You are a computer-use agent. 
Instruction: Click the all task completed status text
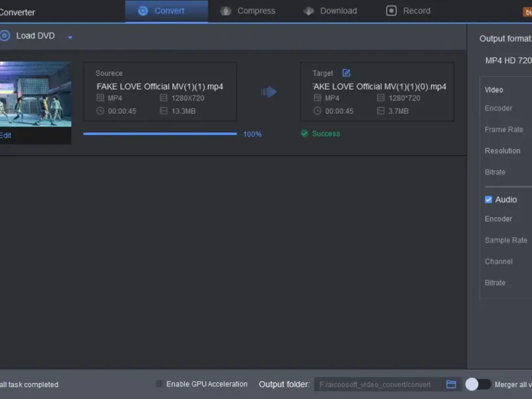pyautogui.click(x=29, y=384)
